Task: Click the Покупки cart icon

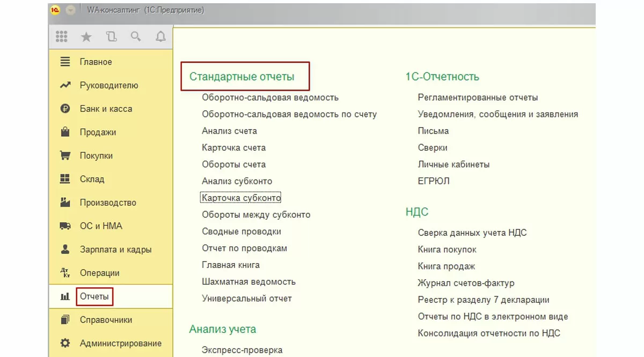Action: coord(65,155)
